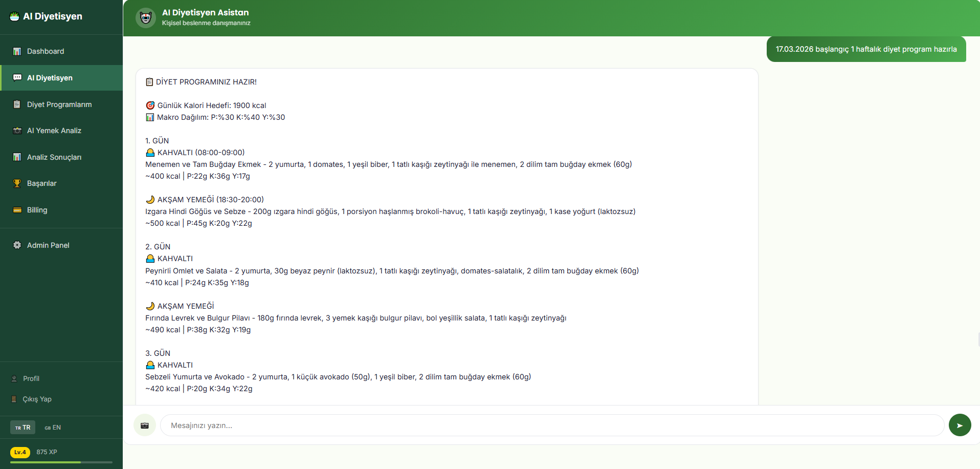980x469 pixels.
Task: Open Diyet Programlarım
Action: (x=61, y=104)
